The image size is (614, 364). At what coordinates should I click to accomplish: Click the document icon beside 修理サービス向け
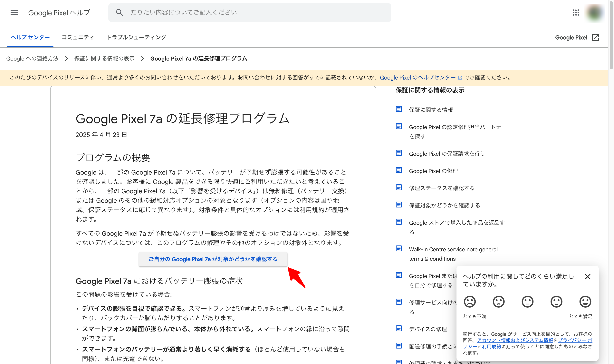click(x=399, y=302)
